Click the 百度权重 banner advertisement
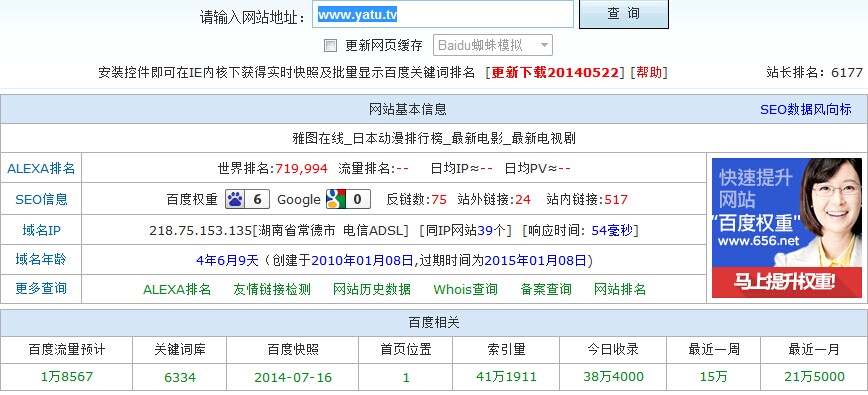This screenshot has height=395, width=868. (787, 228)
